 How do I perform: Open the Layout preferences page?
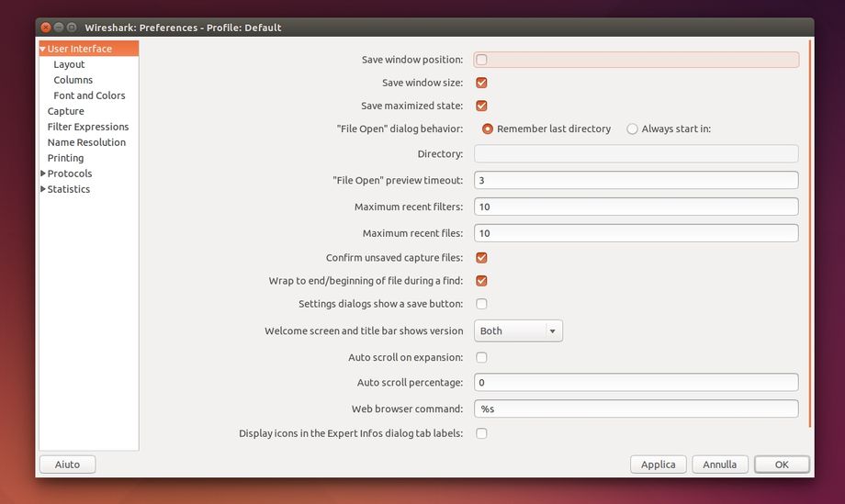point(69,64)
